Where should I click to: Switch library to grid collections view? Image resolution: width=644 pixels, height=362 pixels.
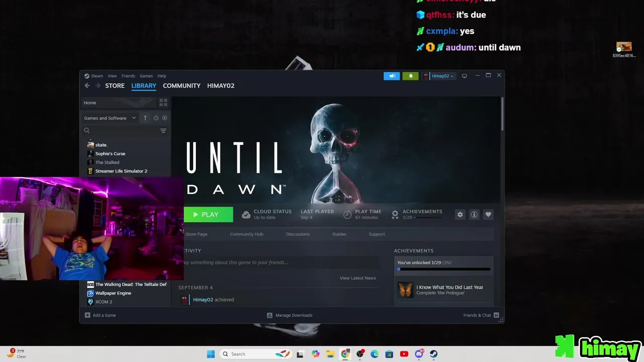pyautogui.click(x=163, y=103)
